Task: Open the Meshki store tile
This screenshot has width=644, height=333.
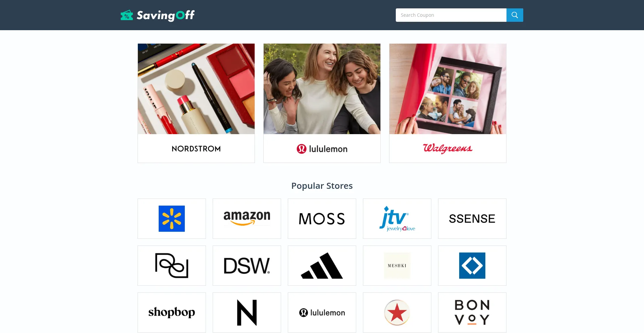Action: (x=397, y=266)
